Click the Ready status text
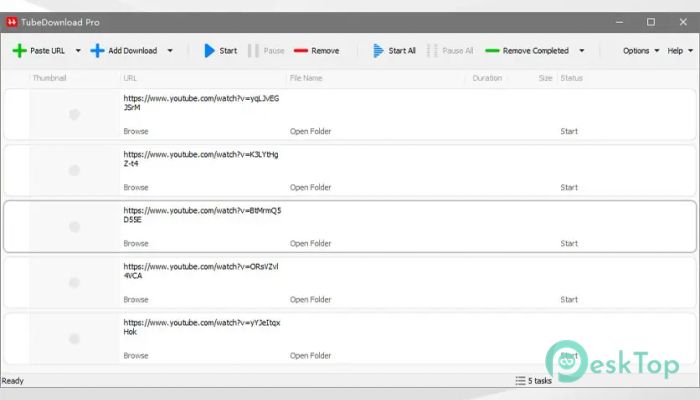This screenshot has height=400, width=700. (x=12, y=381)
